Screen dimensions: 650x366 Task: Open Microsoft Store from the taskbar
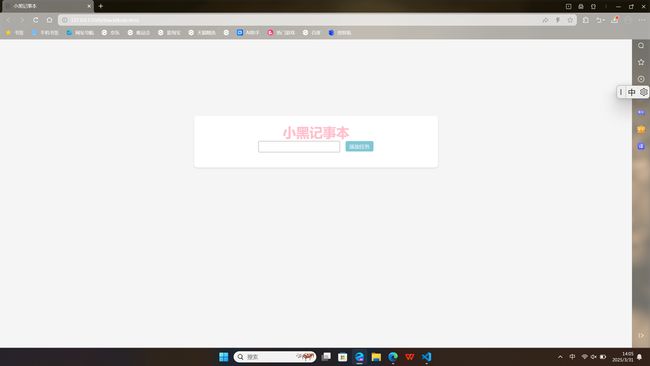click(342, 356)
